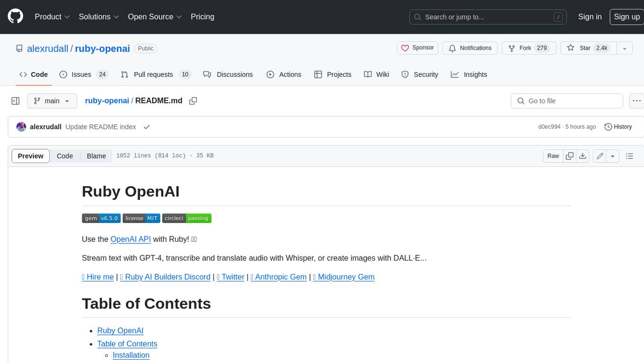Open commit author alexrudall link

coord(45,127)
